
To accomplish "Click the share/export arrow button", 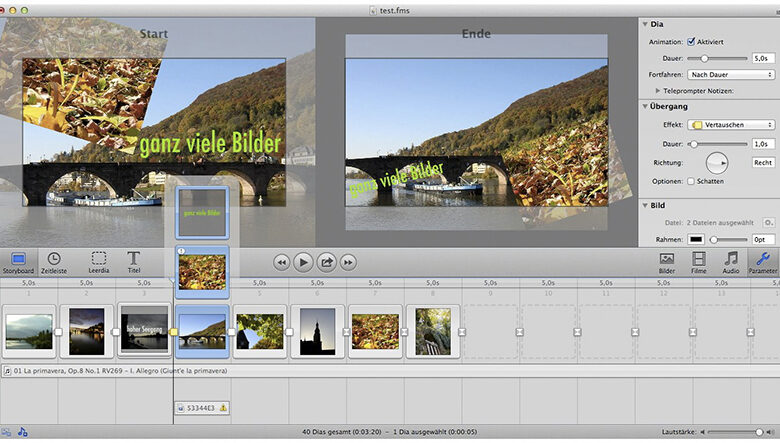I will pyautogui.click(x=326, y=262).
